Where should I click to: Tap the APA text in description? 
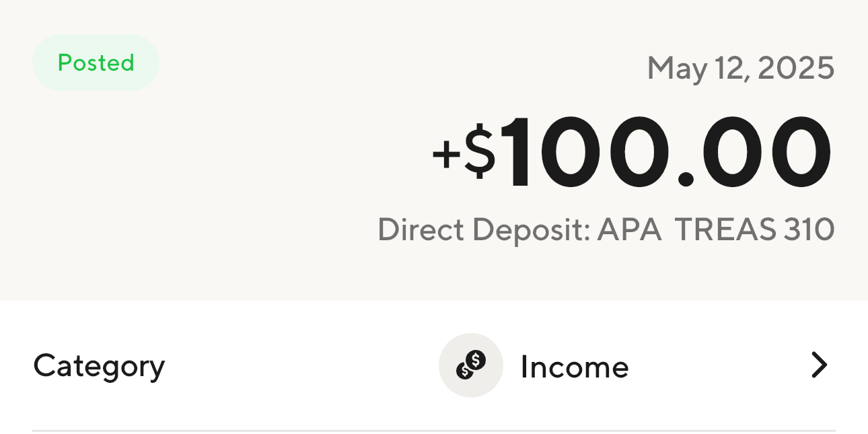point(629,229)
